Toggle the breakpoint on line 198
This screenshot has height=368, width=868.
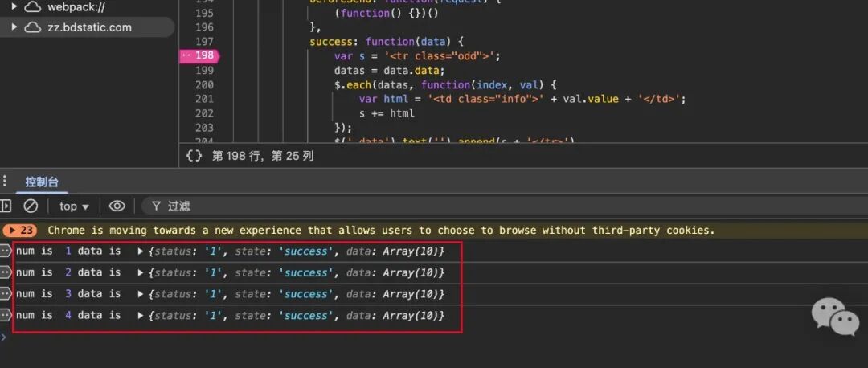[199, 56]
